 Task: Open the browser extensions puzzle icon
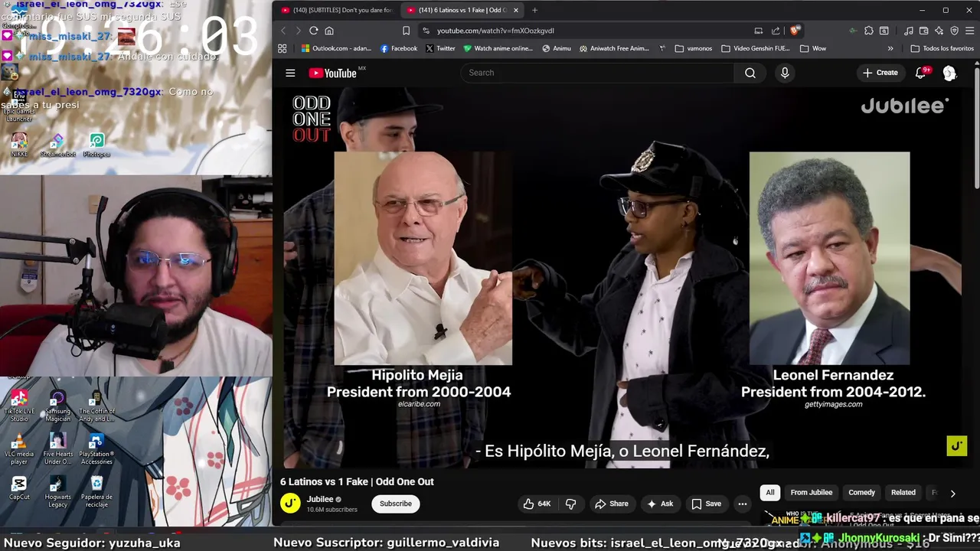click(x=869, y=31)
